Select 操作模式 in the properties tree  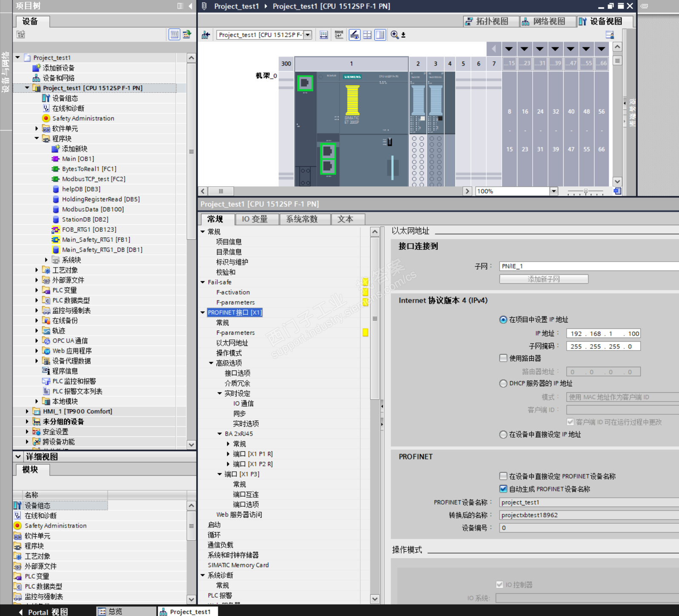(229, 353)
